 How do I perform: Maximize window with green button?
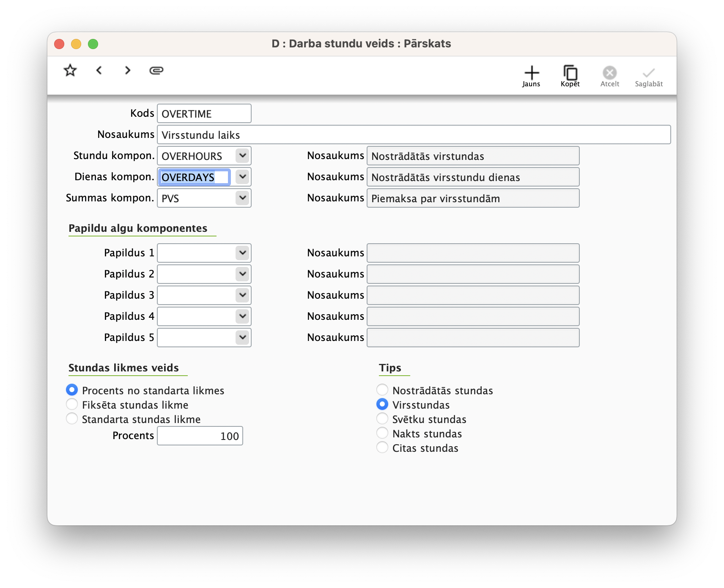tap(93, 44)
